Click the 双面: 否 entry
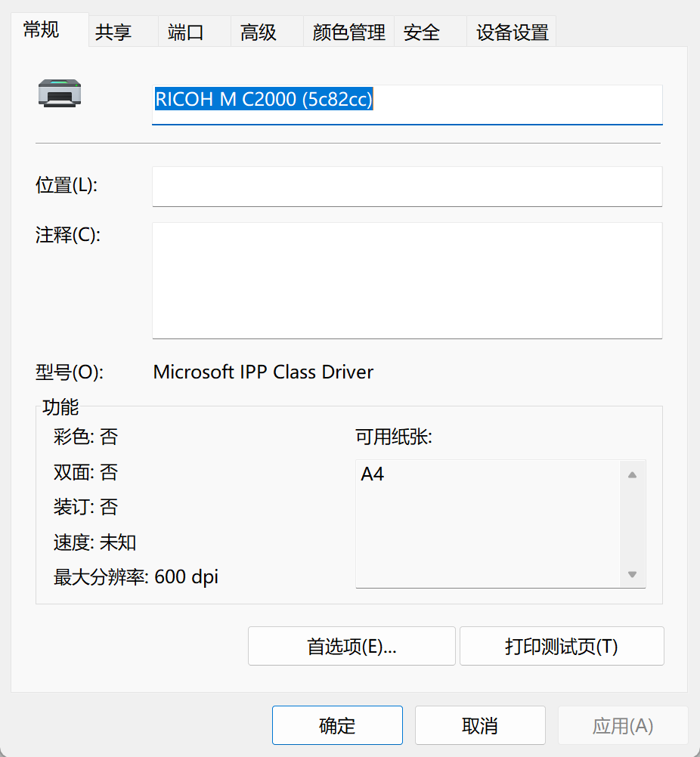 (x=85, y=471)
